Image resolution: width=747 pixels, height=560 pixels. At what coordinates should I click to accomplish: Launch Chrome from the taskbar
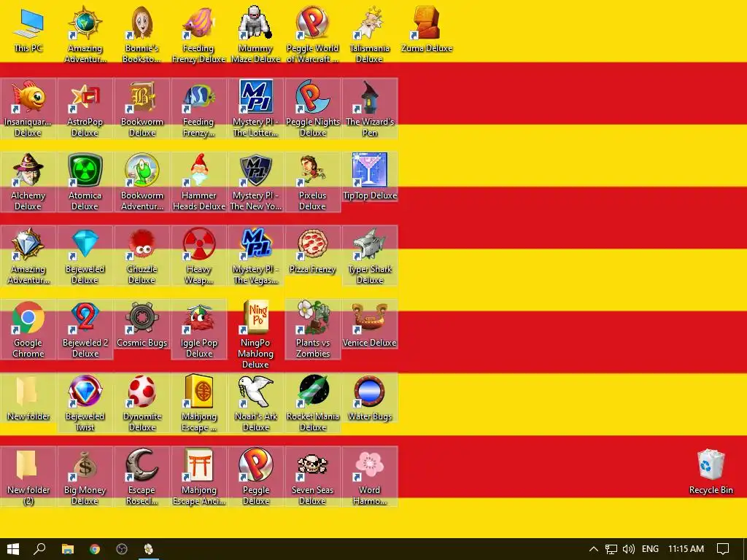pyautogui.click(x=95, y=549)
